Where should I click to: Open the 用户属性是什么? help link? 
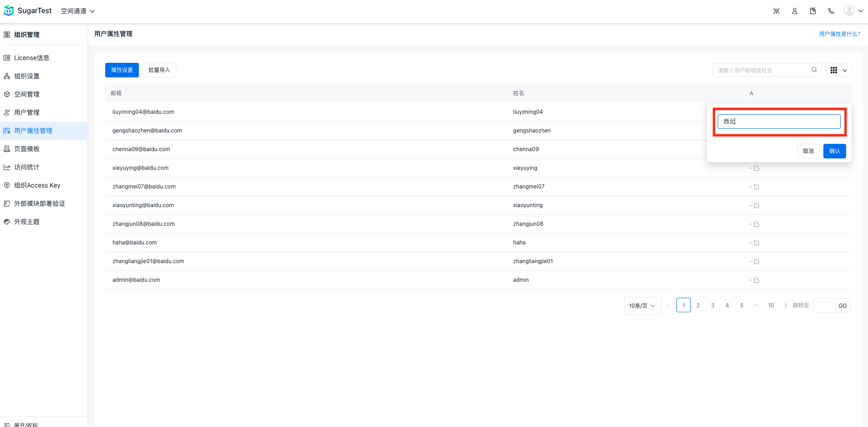(840, 34)
